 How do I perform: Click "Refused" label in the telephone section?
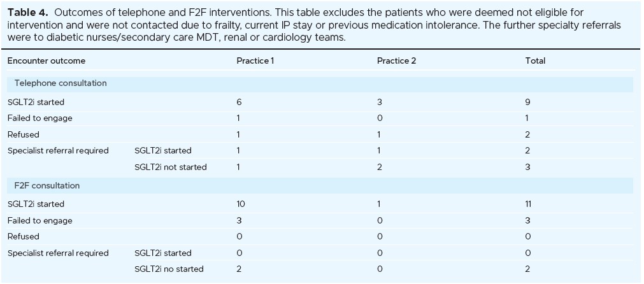(23, 135)
